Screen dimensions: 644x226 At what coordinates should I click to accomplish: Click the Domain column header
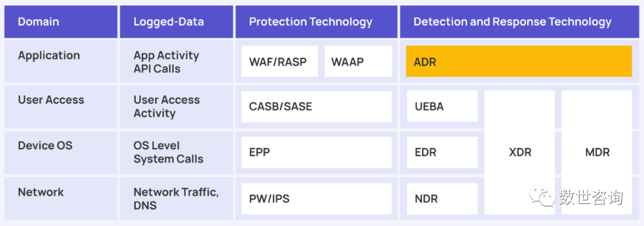pyautogui.click(x=61, y=22)
